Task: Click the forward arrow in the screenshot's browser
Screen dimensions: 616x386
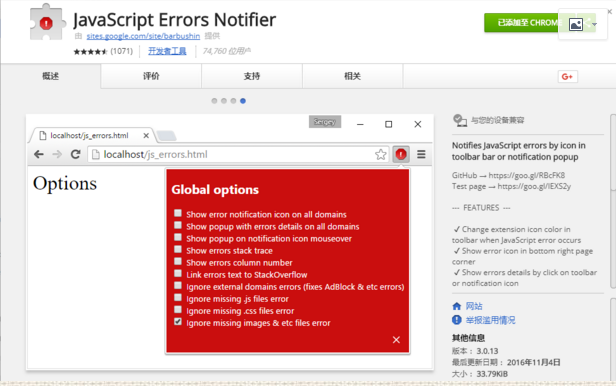Action: click(x=57, y=154)
